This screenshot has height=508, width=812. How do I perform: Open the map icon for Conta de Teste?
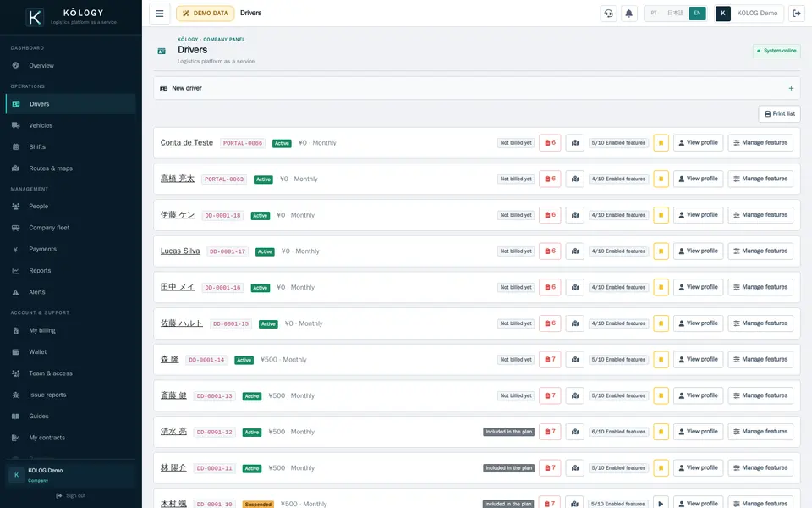pyautogui.click(x=575, y=142)
